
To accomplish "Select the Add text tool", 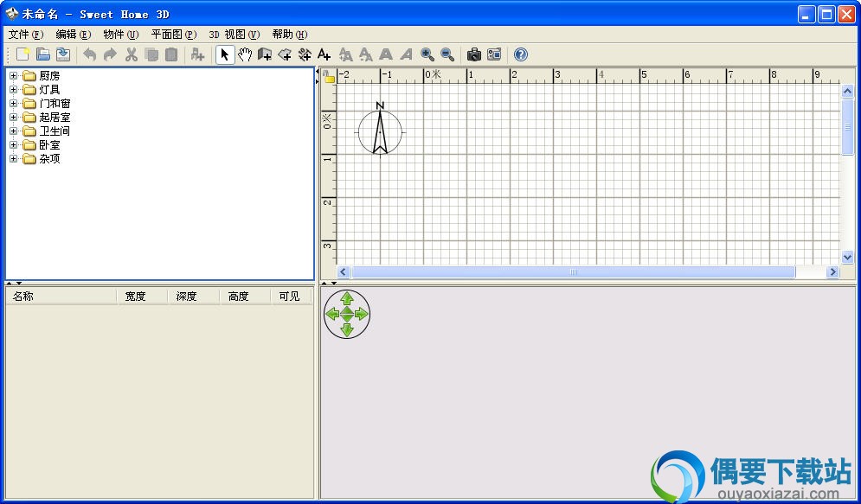I will 324,54.
